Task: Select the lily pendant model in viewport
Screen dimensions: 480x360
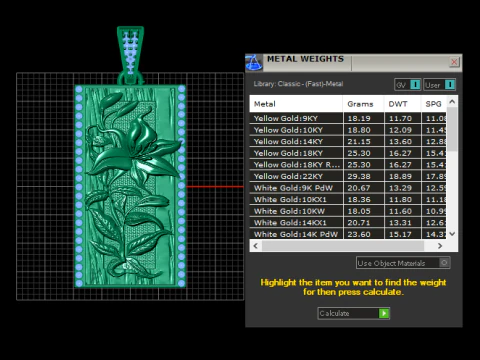Action: (130, 186)
